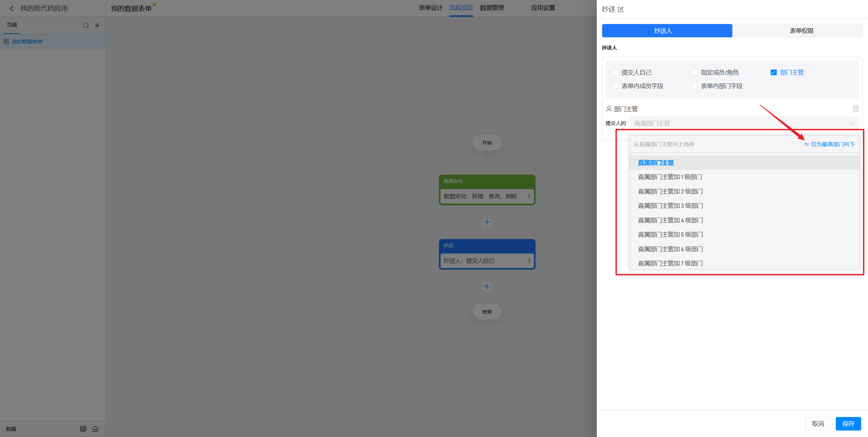Open the 数据管理 tab
The width and height of the screenshot is (868, 437).
[492, 8]
